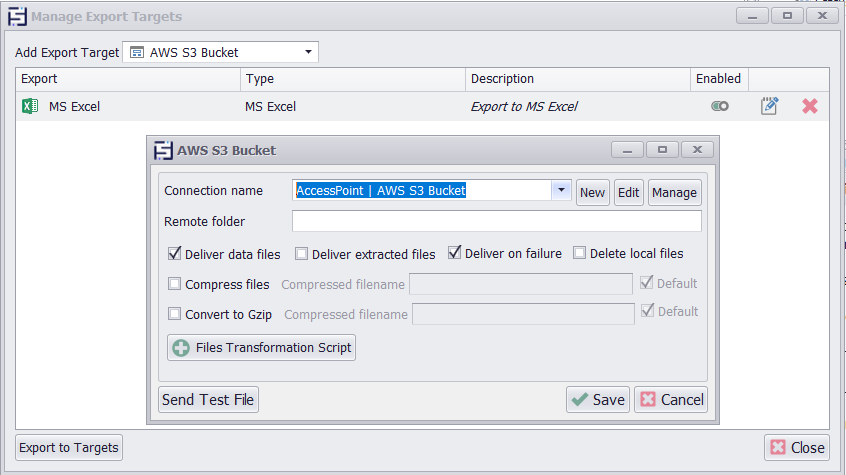Delete the MS Excel export target
The height and width of the screenshot is (475, 846).
(x=809, y=106)
